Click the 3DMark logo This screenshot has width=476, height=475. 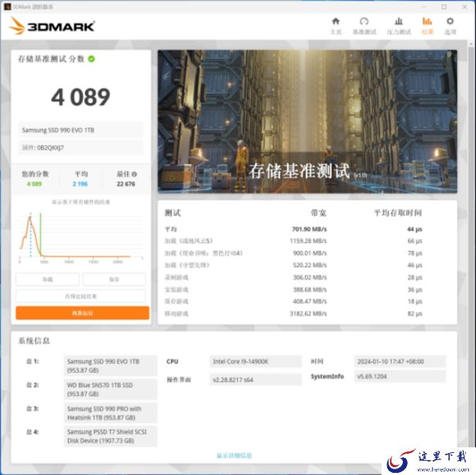[52, 26]
